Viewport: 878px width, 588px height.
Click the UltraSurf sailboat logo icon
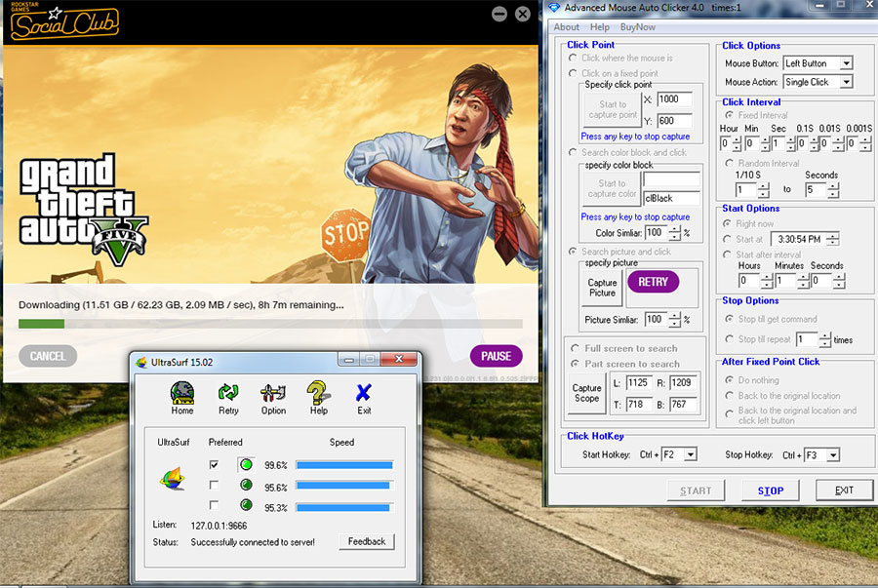point(173,479)
